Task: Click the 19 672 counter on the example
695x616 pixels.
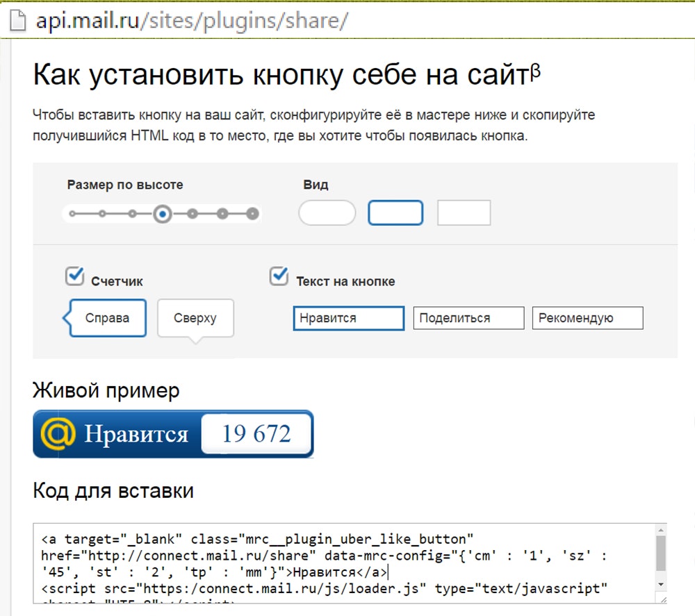Action: tap(256, 433)
